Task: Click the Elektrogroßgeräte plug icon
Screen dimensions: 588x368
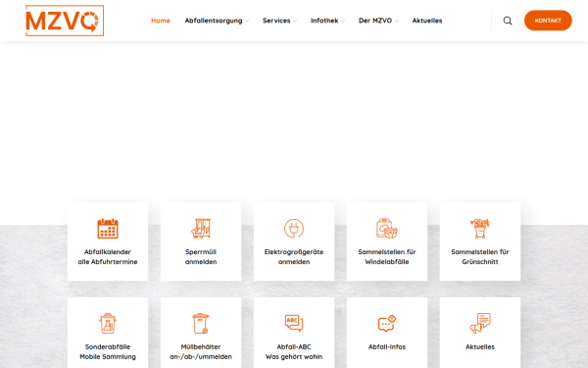Action: pyautogui.click(x=294, y=229)
